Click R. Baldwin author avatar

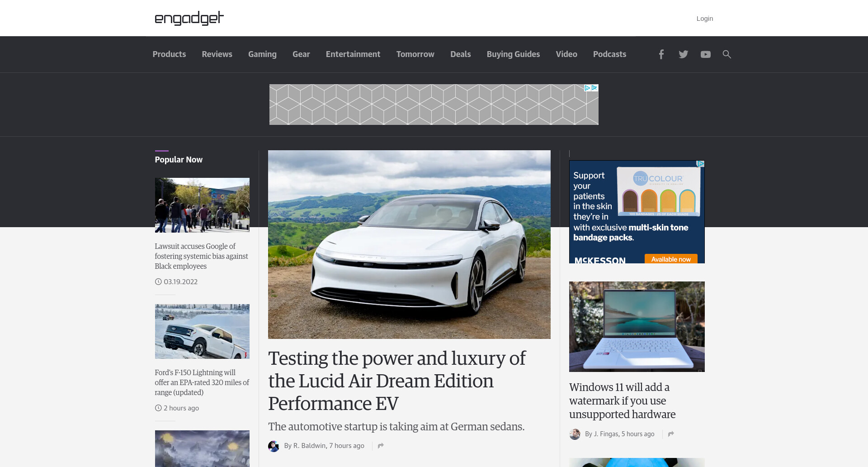click(274, 446)
